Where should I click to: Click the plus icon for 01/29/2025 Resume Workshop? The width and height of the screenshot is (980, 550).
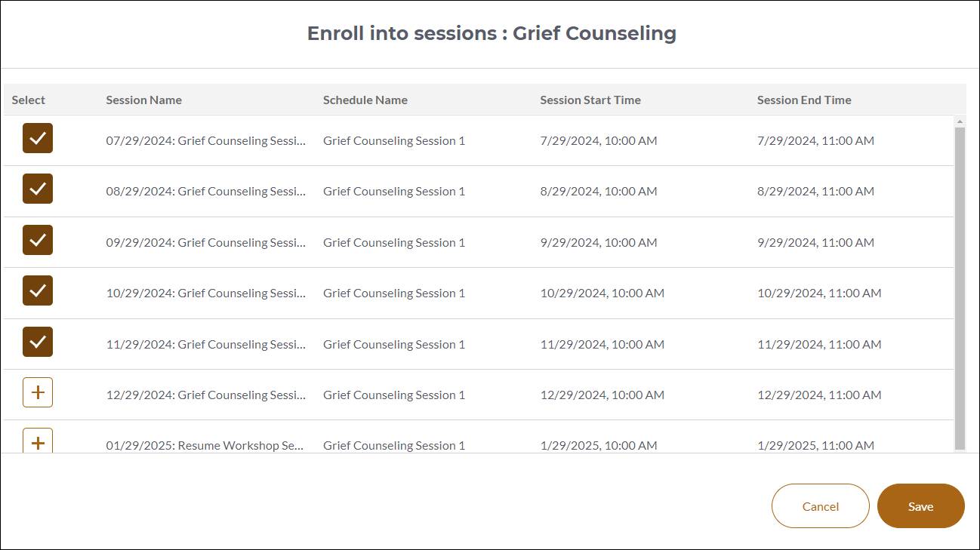pos(37,442)
